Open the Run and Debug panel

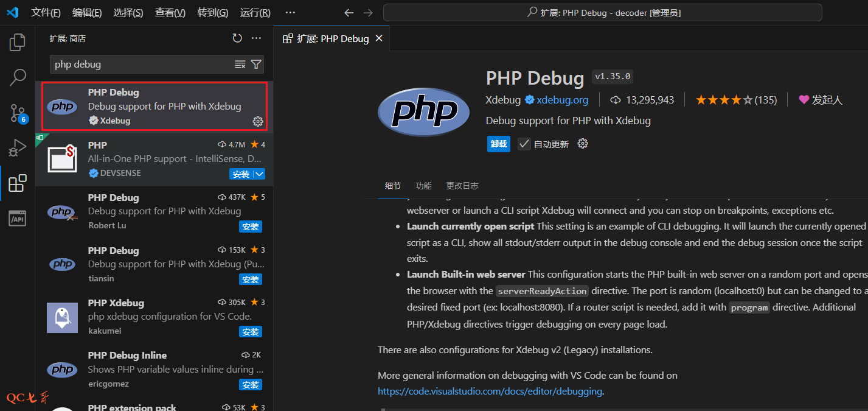coord(17,147)
